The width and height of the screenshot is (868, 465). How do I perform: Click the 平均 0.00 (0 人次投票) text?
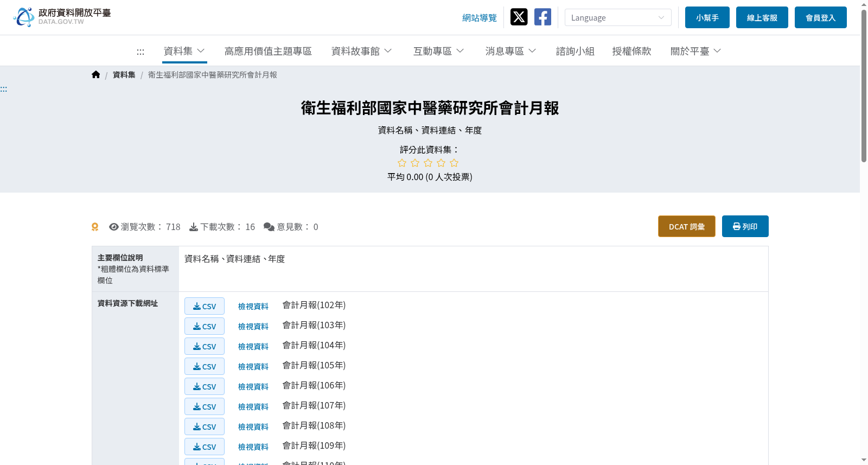(430, 177)
